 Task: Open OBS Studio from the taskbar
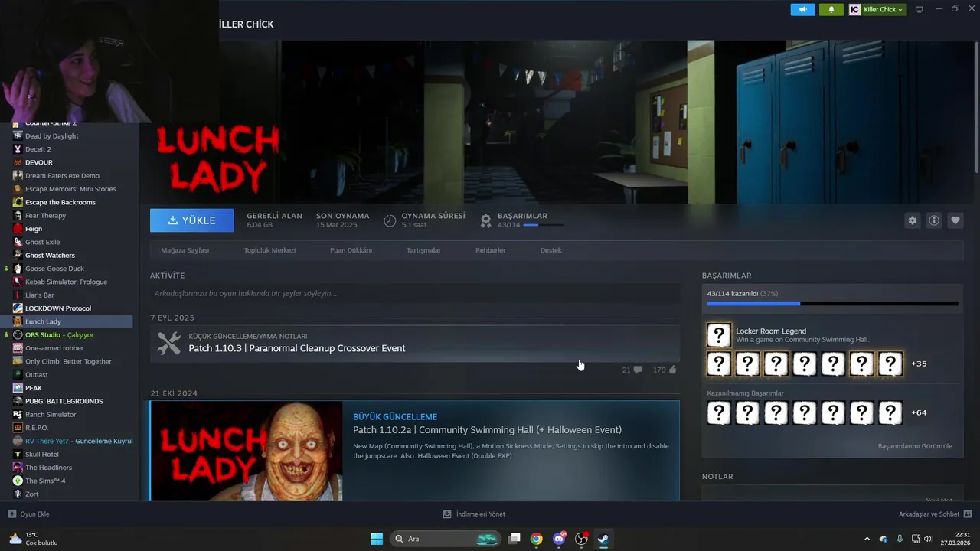point(581,539)
